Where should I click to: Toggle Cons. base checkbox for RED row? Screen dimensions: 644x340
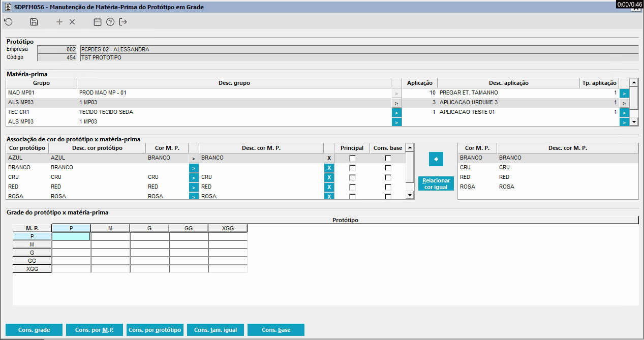click(388, 188)
